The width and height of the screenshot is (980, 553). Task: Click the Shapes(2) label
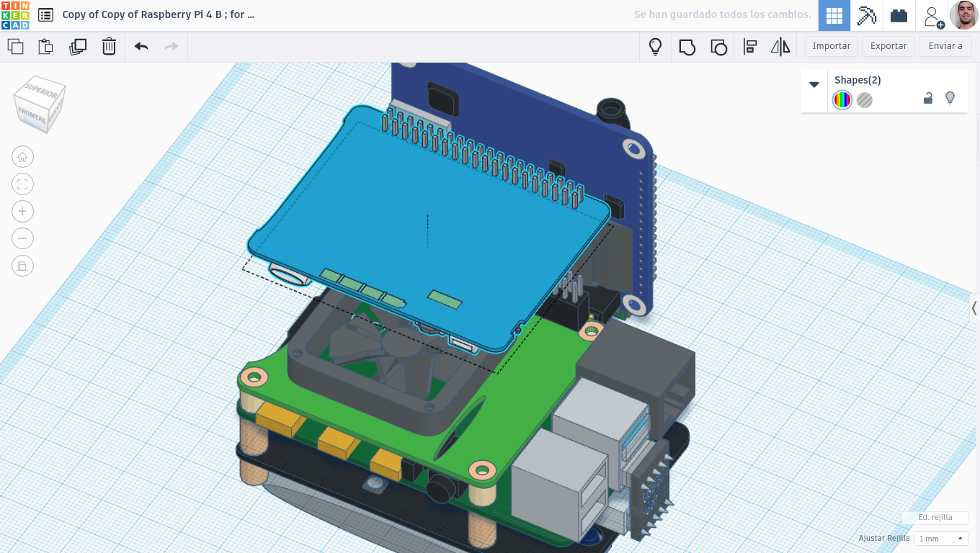pos(857,80)
